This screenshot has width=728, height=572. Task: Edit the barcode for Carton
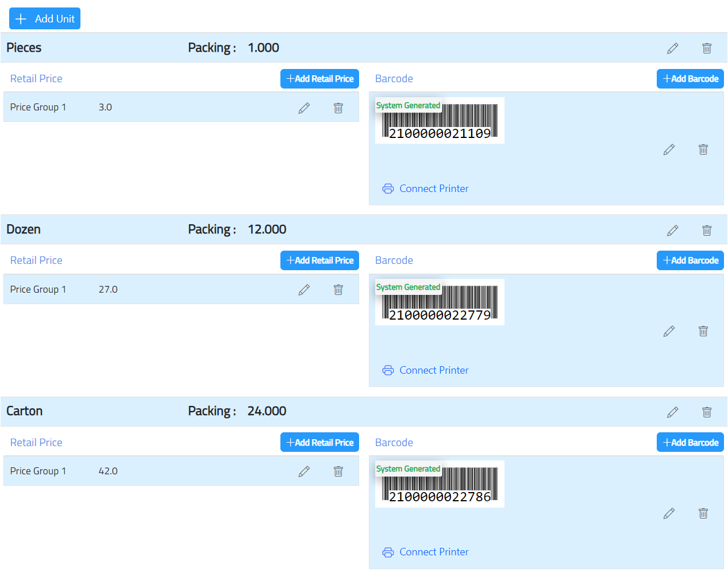click(x=669, y=513)
